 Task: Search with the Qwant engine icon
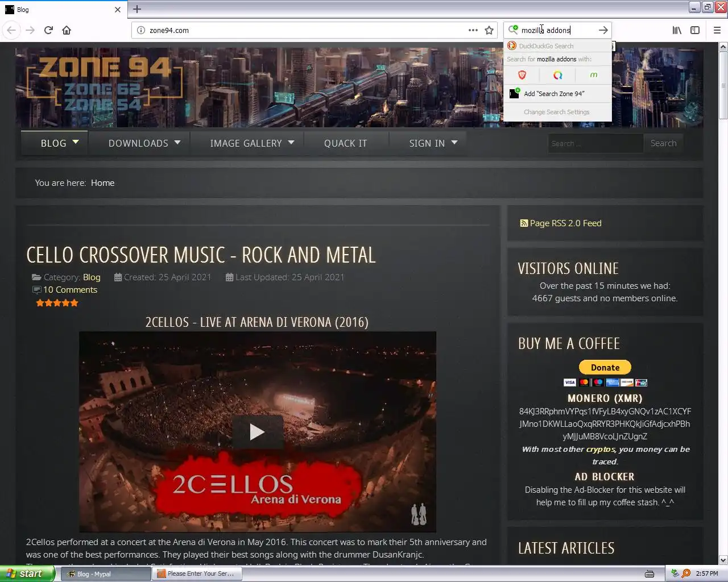pyautogui.click(x=557, y=75)
